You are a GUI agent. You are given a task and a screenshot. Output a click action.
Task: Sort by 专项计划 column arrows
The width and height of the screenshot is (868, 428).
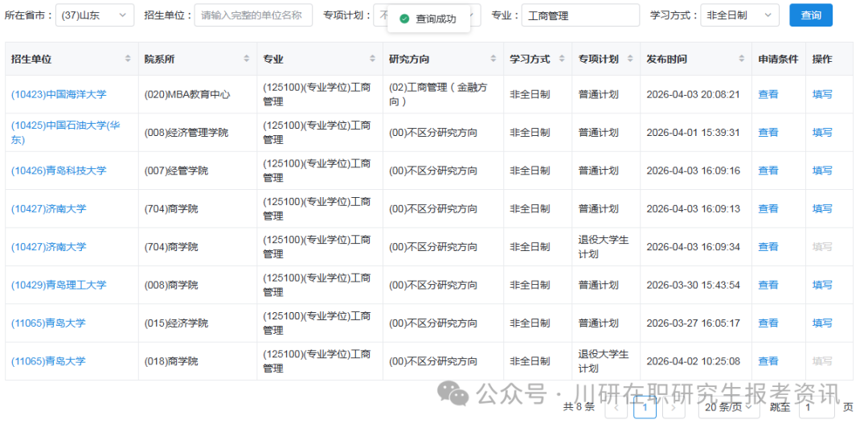coord(630,59)
